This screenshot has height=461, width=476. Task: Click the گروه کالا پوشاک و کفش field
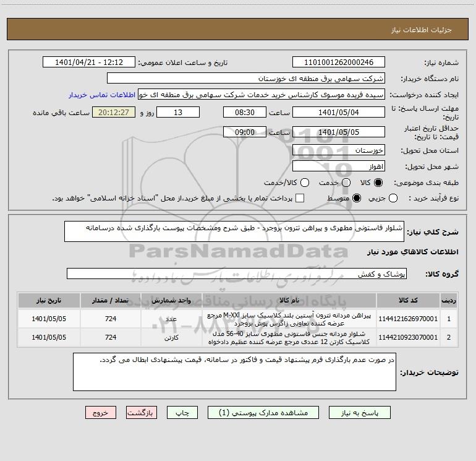point(237,274)
